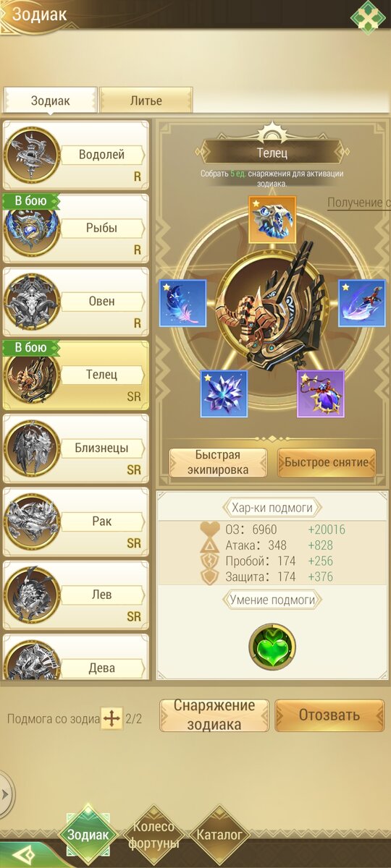
Task: Open the Получение link next to the zodiac wheel
Action: 359,203
